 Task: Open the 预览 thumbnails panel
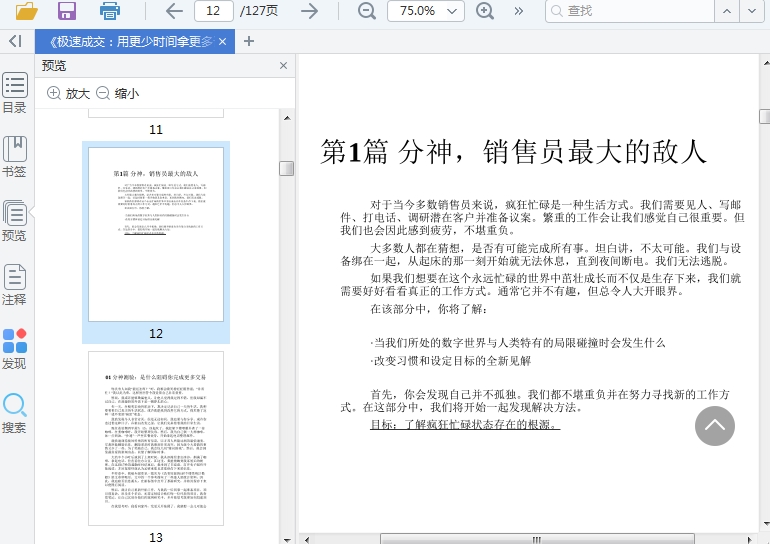point(15,221)
